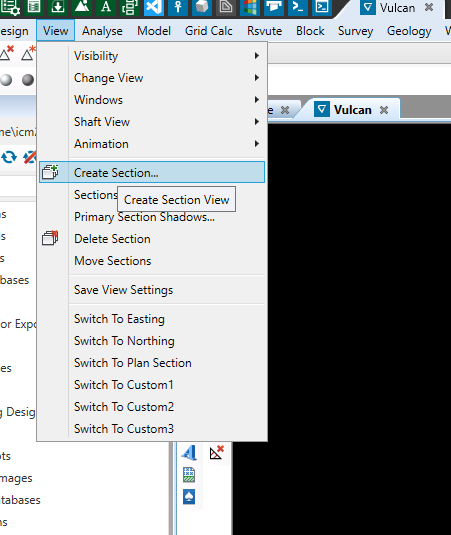This screenshot has width=451, height=535.
Task: Select Switch To Custom3
Action: click(152, 429)
